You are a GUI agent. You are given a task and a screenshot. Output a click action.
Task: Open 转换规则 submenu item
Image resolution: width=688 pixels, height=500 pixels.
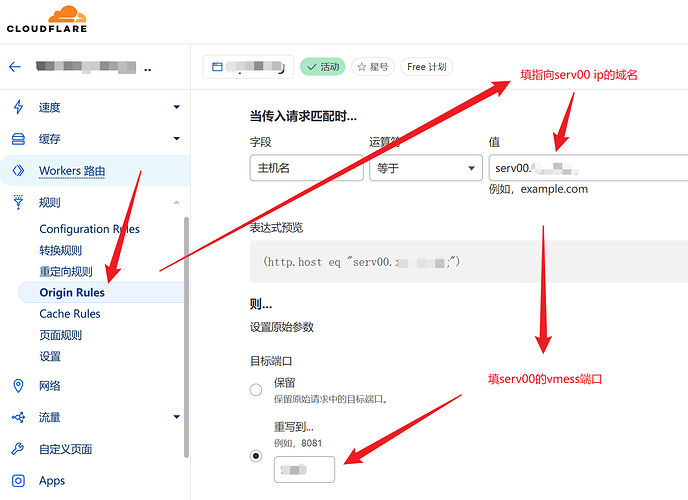[61, 250]
